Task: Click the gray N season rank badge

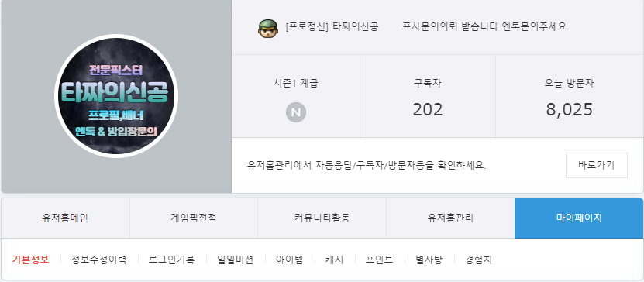Action: point(296,112)
